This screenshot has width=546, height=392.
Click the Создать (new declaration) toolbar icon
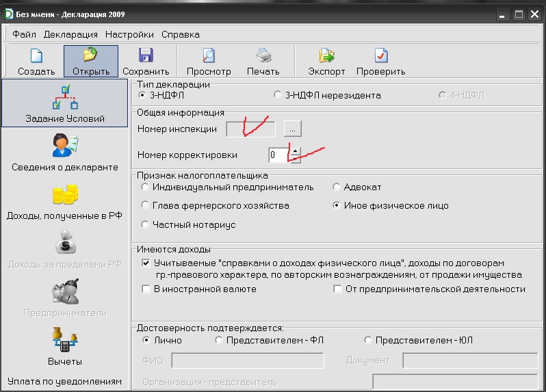coord(36,57)
